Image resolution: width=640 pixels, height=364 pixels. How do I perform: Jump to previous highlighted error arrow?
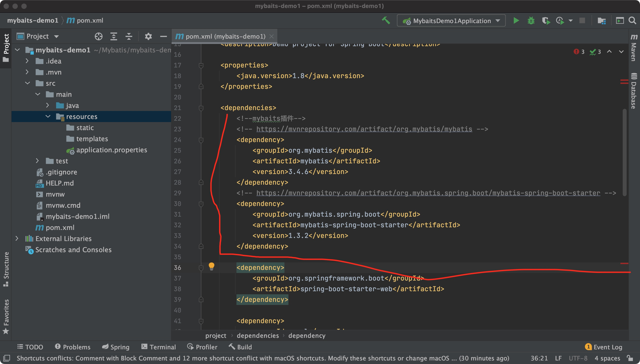click(x=610, y=51)
